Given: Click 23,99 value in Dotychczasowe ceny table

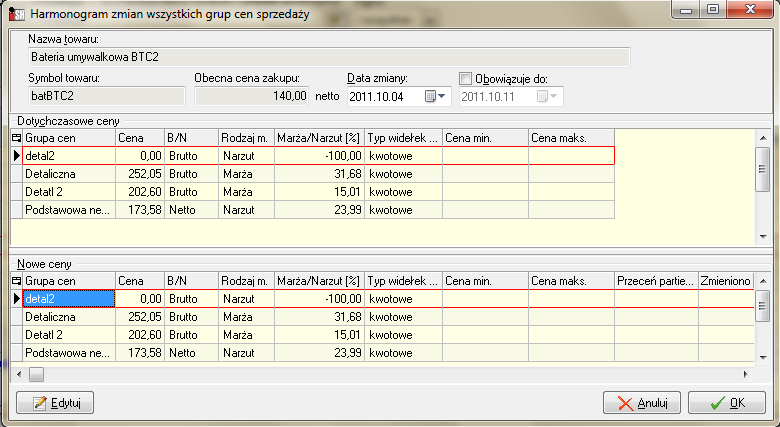Looking at the screenshot, I should tap(320, 210).
